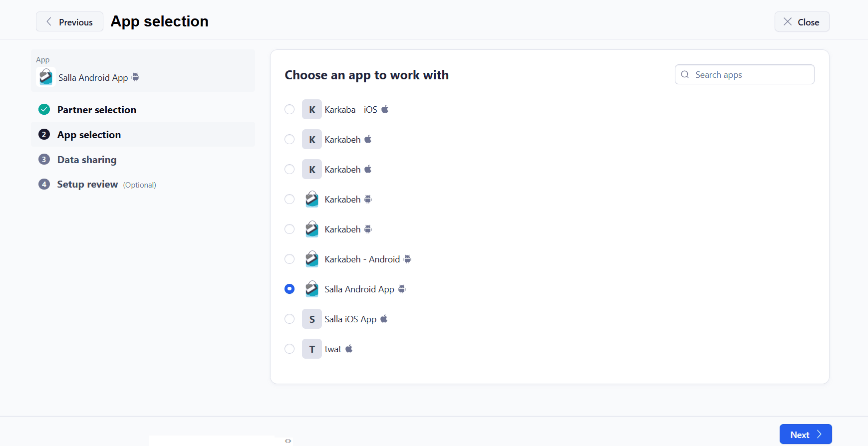The width and height of the screenshot is (868, 446).
Task: Click the selected Salla Android App radio button
Action: click(289, 289)
